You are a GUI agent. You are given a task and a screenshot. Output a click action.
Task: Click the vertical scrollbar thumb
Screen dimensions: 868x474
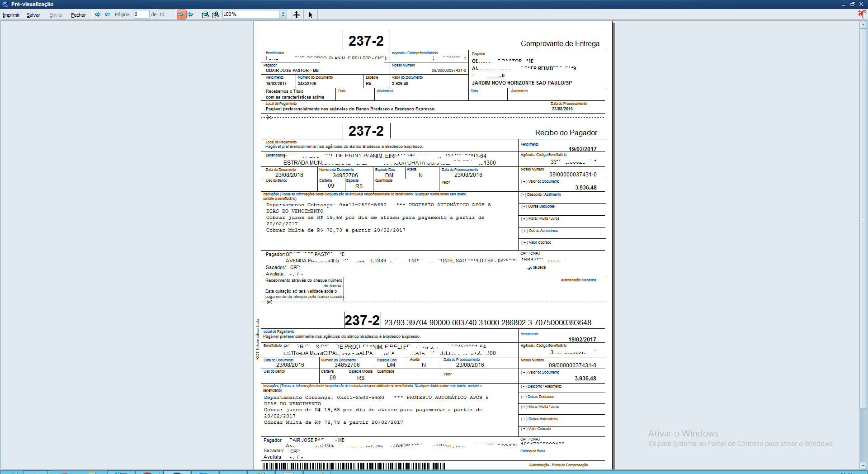863,218
